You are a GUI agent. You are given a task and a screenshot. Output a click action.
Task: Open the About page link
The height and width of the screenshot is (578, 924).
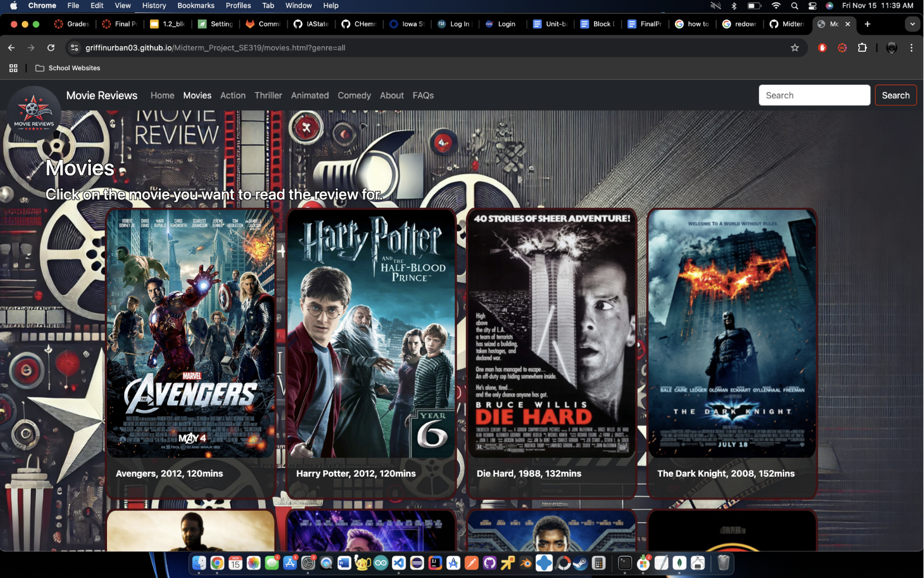[392, 95]
